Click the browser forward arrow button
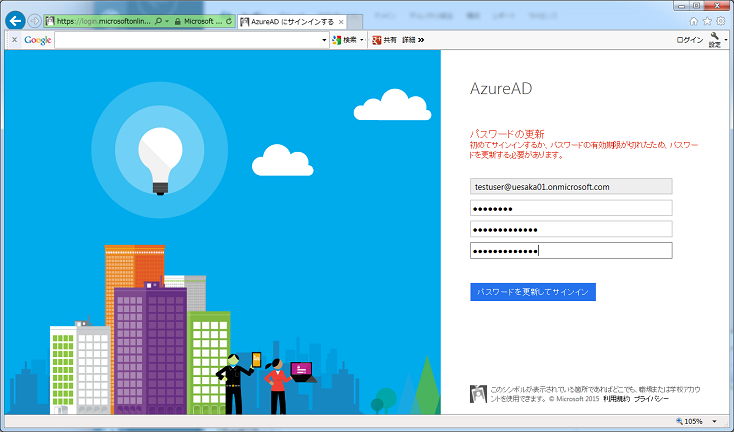This screenshot has height=432, width=734. [x=34, y=21]
